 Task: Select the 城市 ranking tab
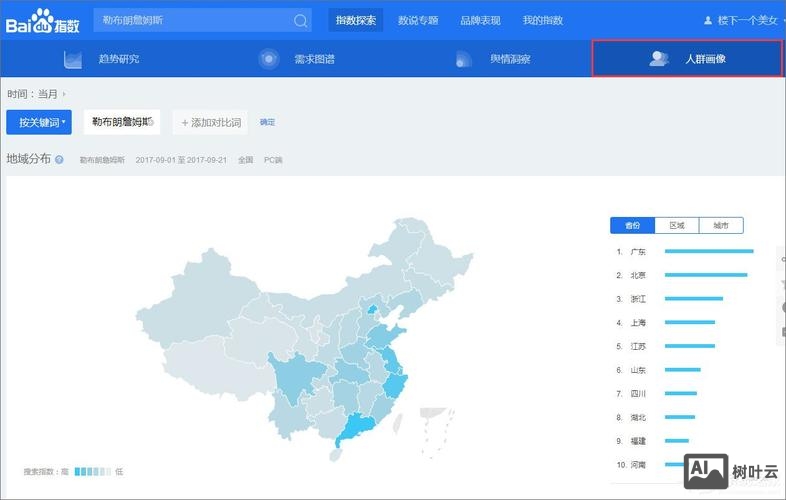(721, 225)
